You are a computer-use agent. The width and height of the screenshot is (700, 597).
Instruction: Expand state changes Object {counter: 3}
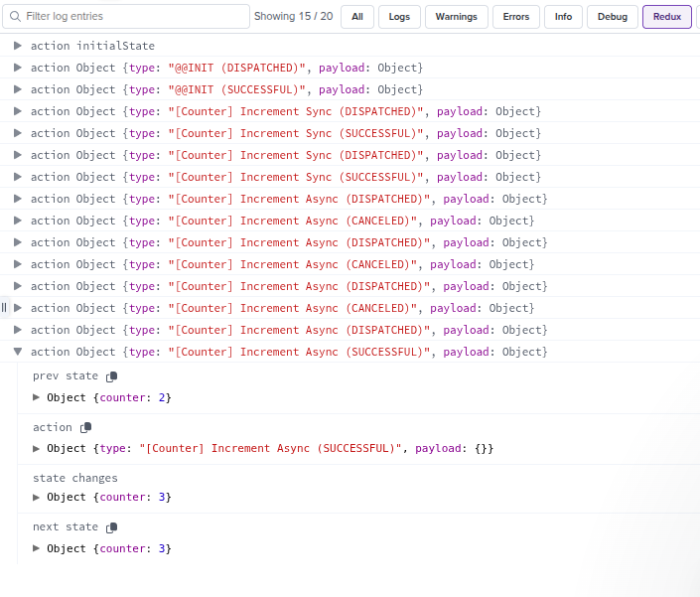[x=36, y=497]
